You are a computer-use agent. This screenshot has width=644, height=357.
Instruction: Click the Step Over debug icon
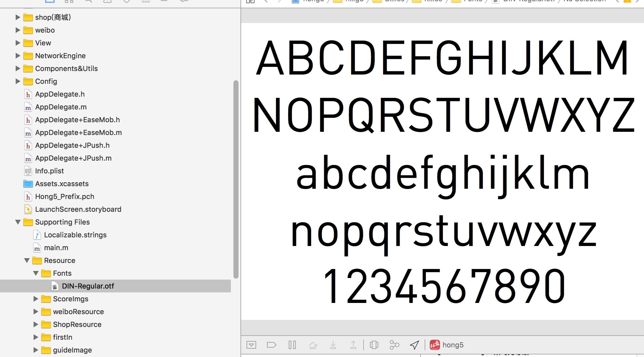click(x=313, y=345)
